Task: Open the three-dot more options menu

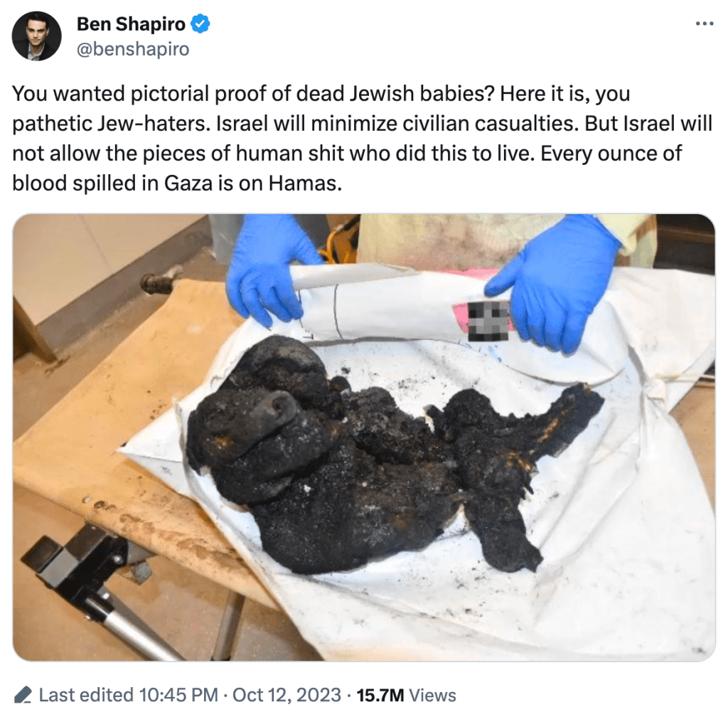Action: (x=704, y=24)
